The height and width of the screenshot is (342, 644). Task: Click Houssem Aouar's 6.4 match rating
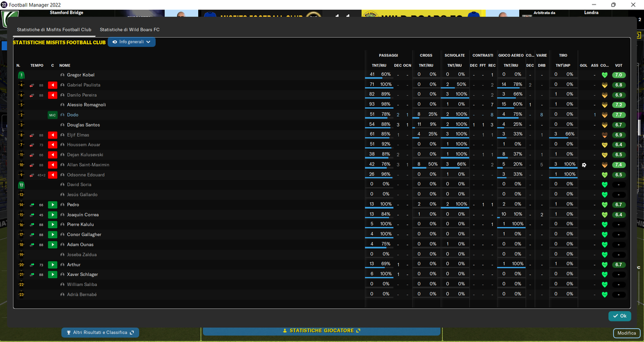619,145
